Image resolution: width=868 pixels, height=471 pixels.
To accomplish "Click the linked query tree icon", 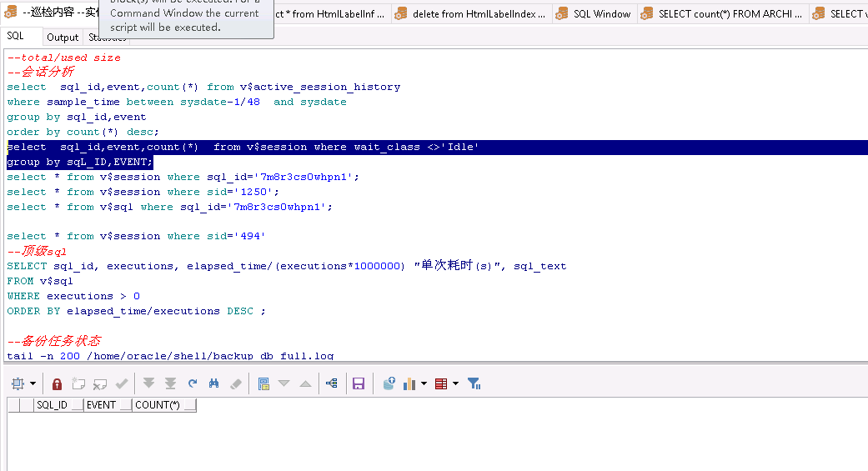I will 331,384.
